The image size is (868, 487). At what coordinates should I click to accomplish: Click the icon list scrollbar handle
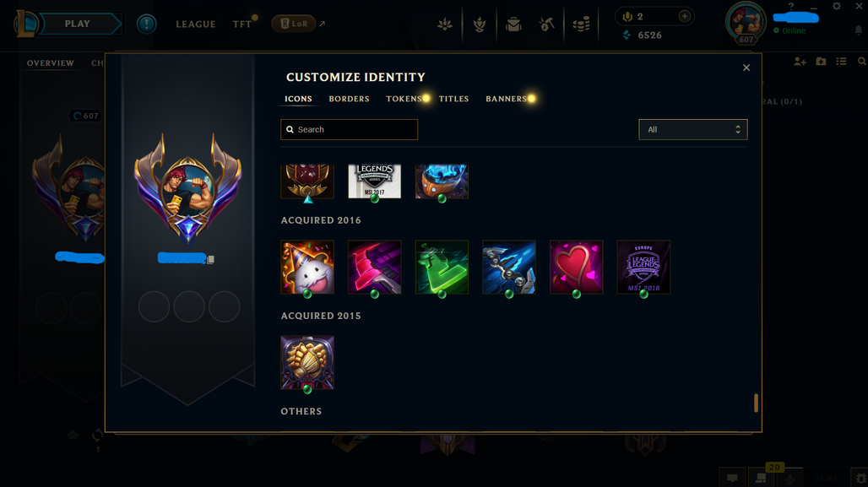(x=756, y=403)
